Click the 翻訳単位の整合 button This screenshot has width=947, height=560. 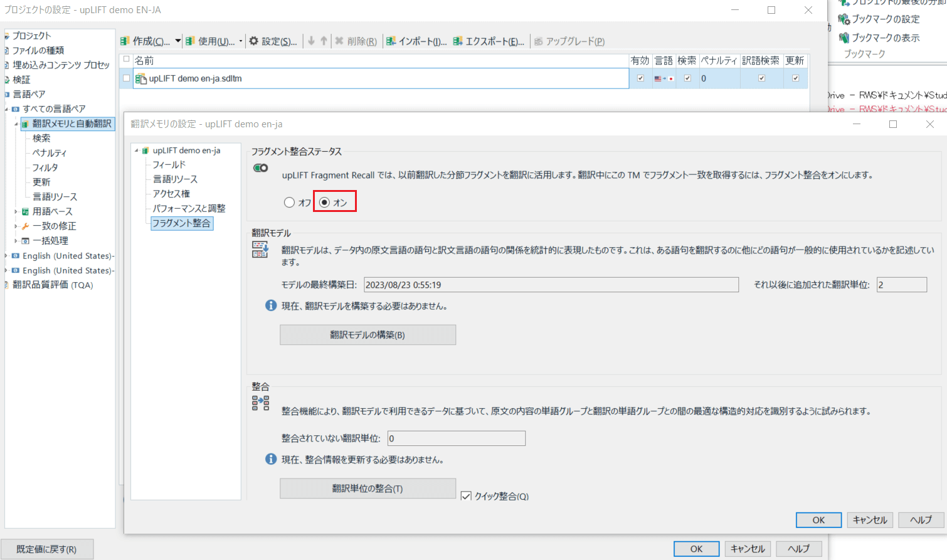pos(368,489)
